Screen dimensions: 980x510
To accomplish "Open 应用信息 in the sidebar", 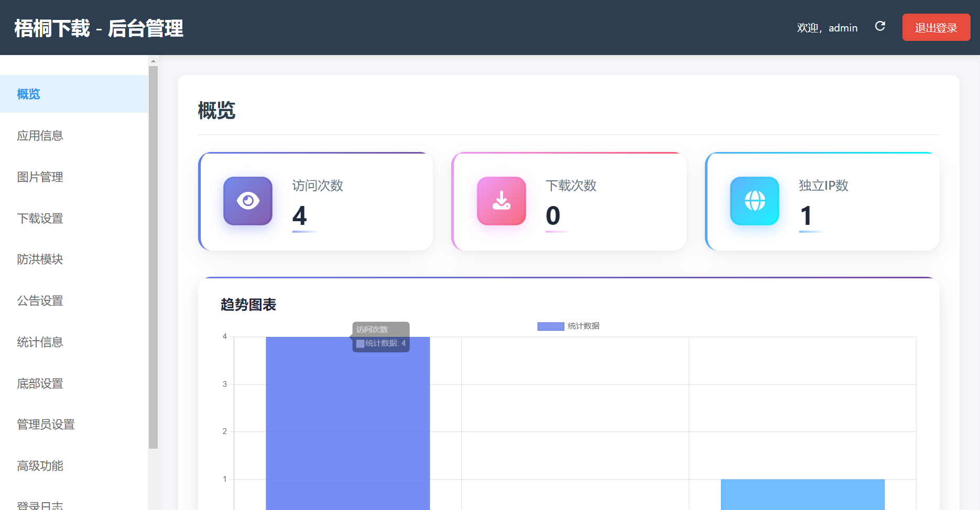I will coord(40,136).
